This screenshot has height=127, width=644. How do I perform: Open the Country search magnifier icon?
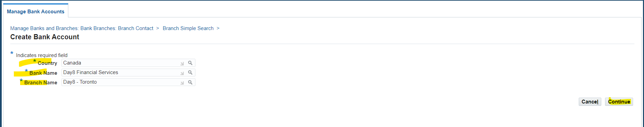click(190, 63)
